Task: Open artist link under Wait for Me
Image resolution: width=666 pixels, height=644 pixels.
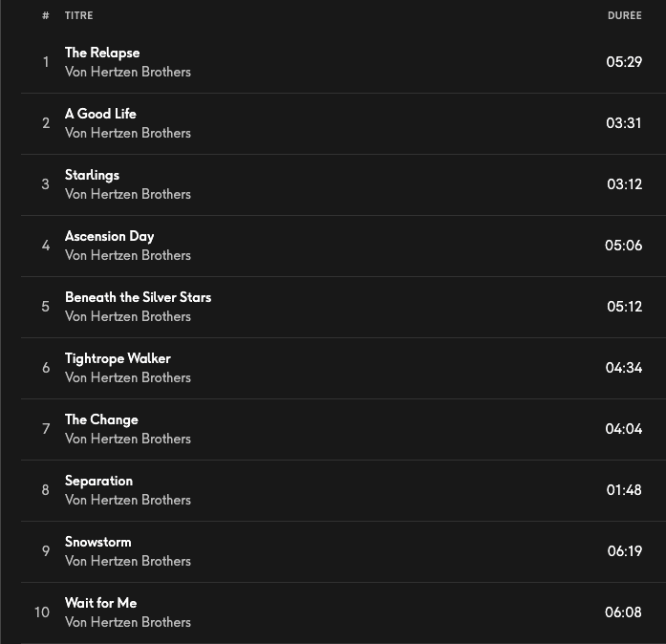Action: (128, 622)
